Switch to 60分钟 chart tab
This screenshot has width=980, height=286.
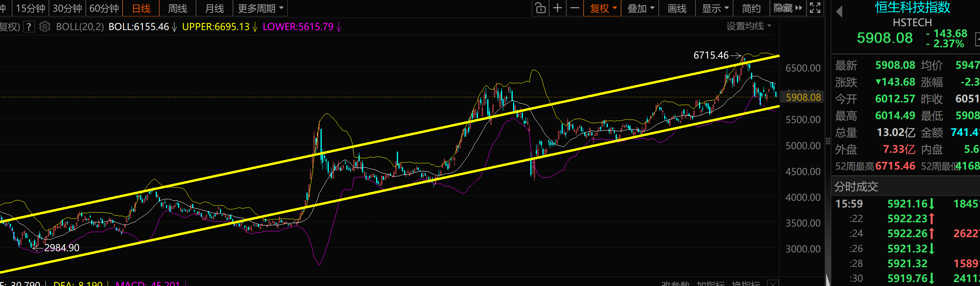tap(104, 8)
